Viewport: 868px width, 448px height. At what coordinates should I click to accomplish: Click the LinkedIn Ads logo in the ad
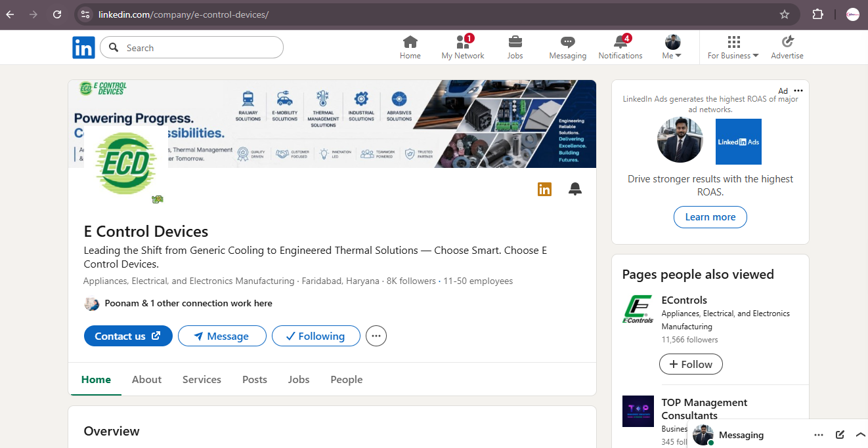point(739,142)
